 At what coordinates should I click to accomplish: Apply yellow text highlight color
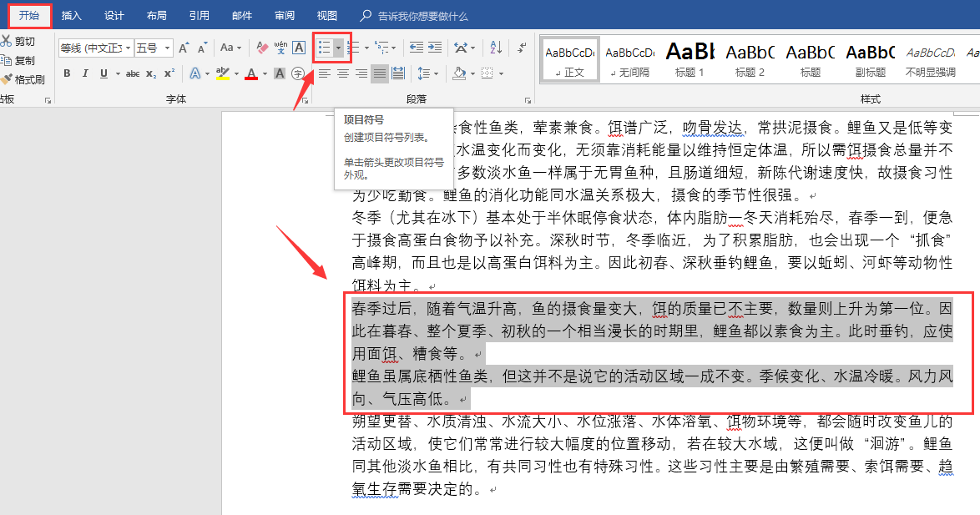coord(223,73)
